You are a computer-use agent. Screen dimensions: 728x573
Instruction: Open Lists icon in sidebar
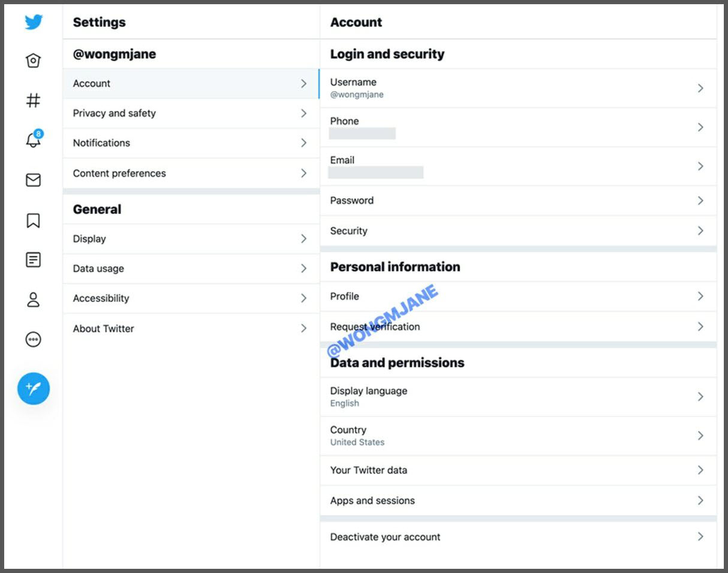pos(34,260)
